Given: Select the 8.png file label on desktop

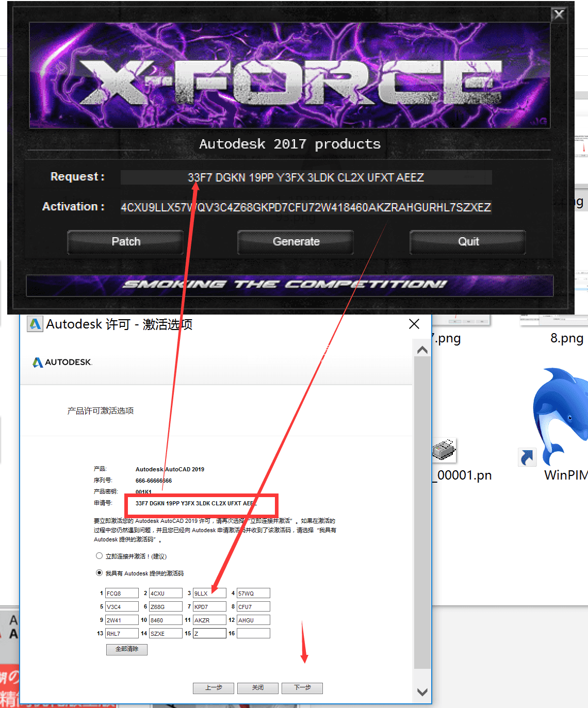Looking at the screenshot, I should [x=567, y=338].
